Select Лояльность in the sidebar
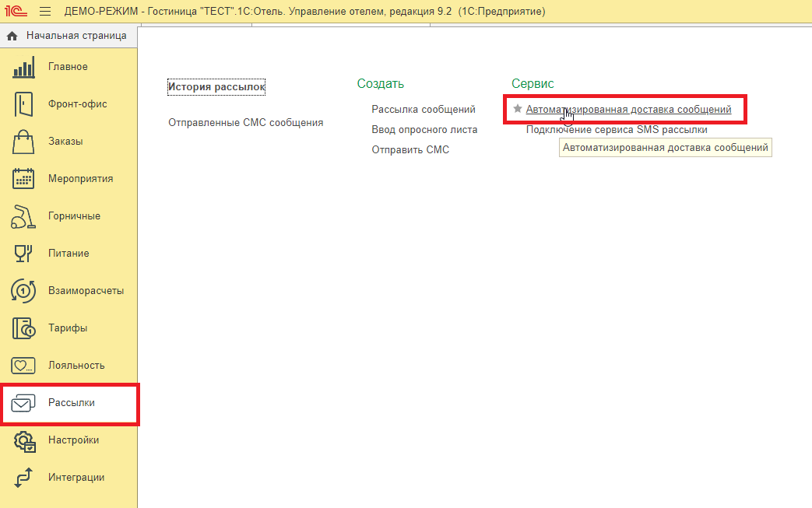Screen dimensions: 812x508 coord(76,365)
